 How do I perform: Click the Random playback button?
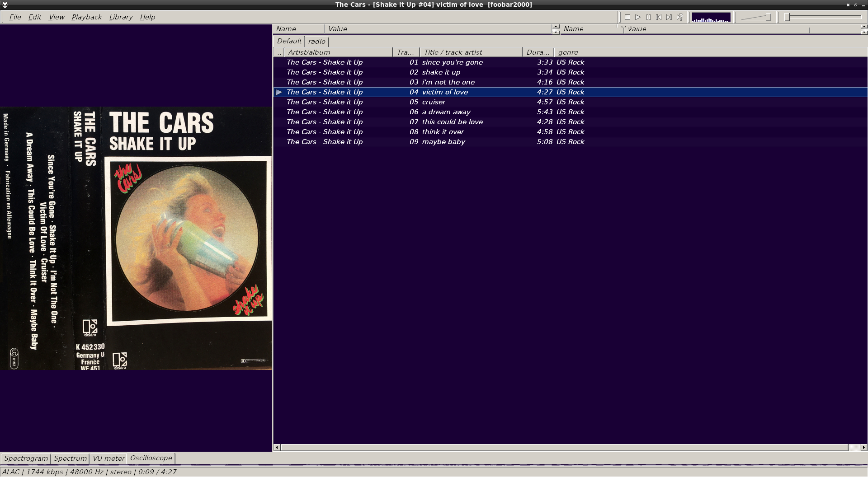(x=679, y=17)
